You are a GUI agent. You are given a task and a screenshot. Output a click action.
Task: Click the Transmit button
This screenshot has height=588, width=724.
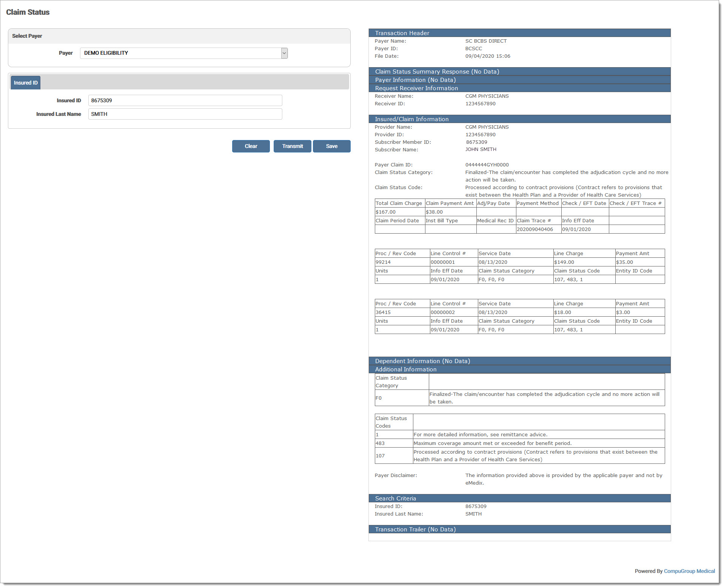(292, 146)
